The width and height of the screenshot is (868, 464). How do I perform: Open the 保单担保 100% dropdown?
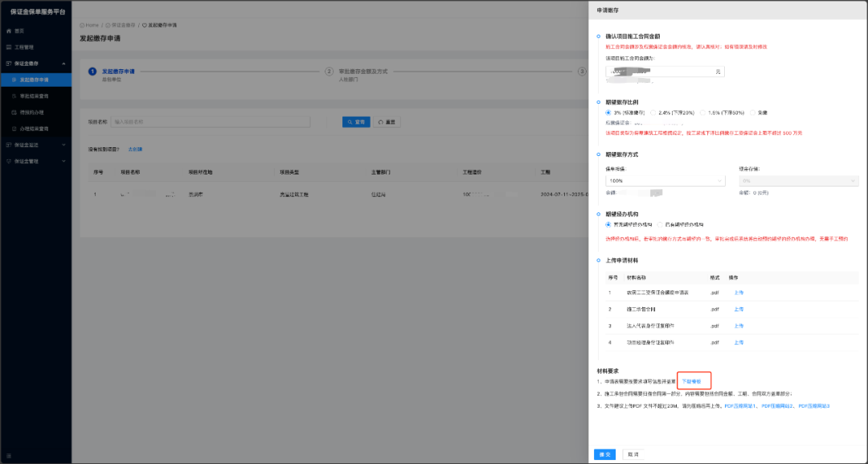click(665, 180)
